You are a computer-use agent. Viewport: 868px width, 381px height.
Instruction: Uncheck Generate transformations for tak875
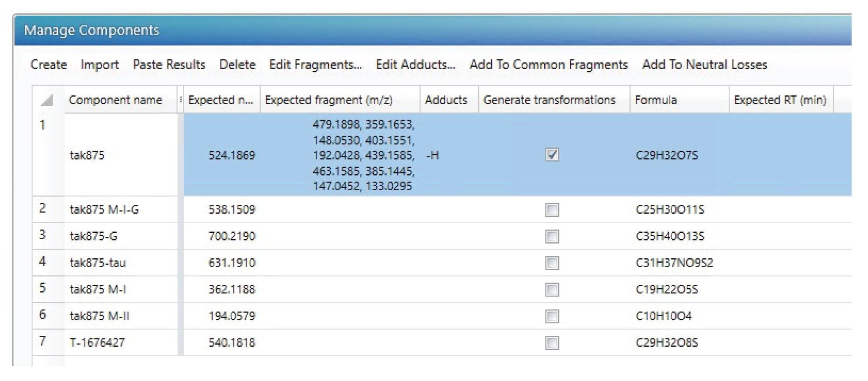click(x=552, y=155)
